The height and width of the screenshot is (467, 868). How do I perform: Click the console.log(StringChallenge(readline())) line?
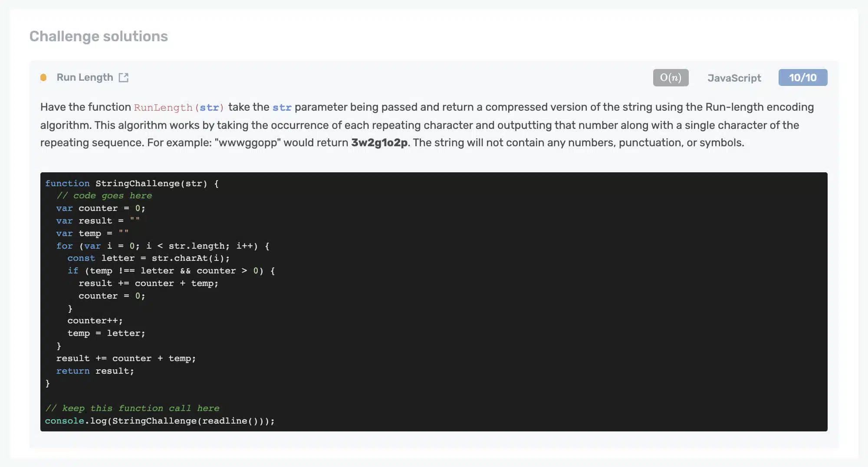pyautogui.click(x=160, y=421)
